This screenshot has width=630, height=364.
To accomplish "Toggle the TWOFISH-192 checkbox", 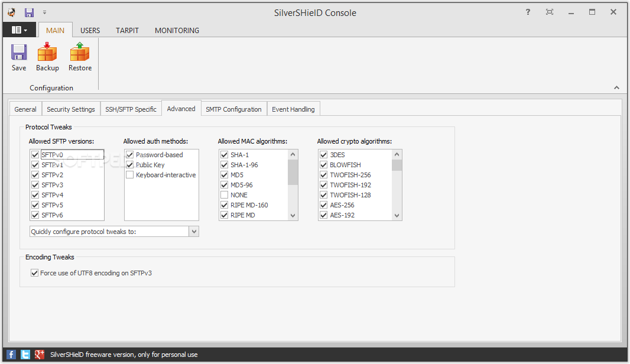I will click(x=324, y=185).
